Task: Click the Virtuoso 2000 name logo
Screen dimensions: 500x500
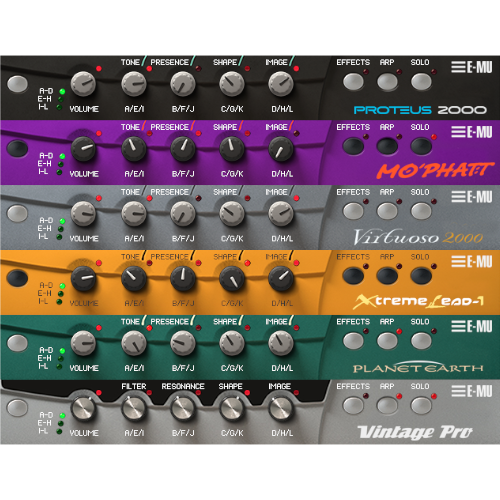Action: coord(418,237)
